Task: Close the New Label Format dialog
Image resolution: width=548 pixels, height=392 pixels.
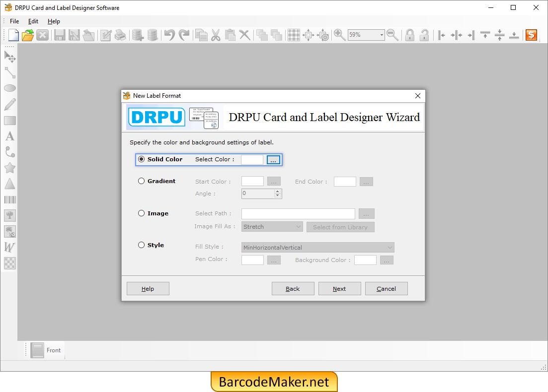Action: [418, 96]
